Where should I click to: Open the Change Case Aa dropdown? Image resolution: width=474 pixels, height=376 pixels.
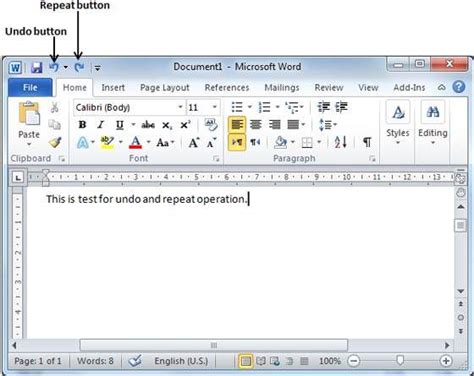point(166,143)
